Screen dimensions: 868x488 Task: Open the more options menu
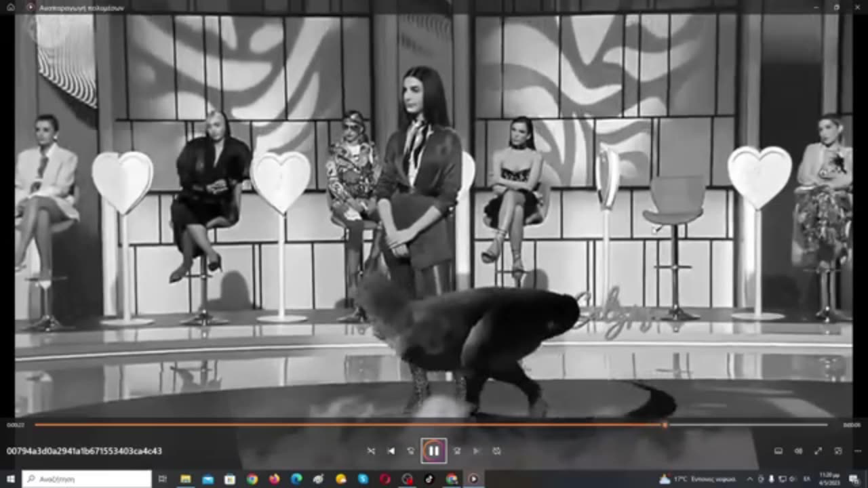coord(856,451)
